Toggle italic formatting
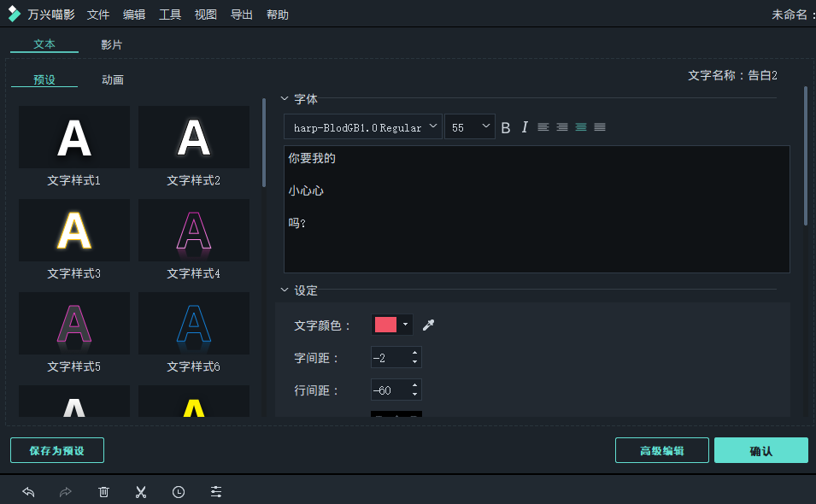 [x=525, y=126]
